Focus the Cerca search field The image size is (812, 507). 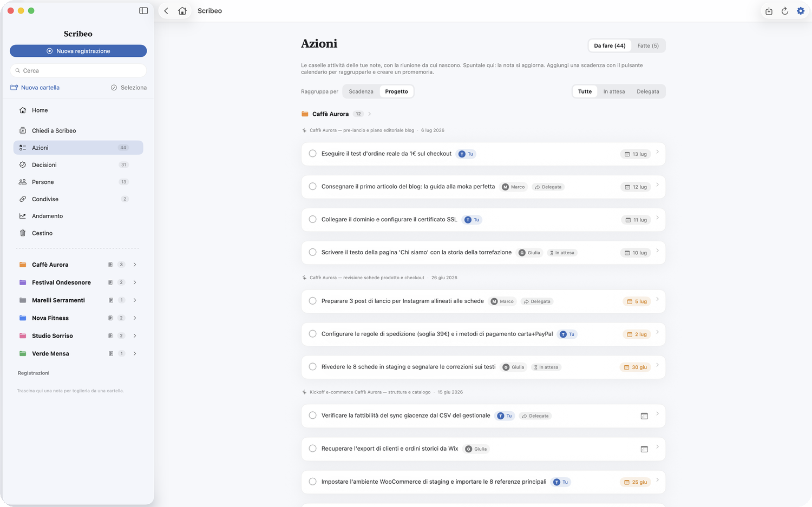(x=78, y=71)
